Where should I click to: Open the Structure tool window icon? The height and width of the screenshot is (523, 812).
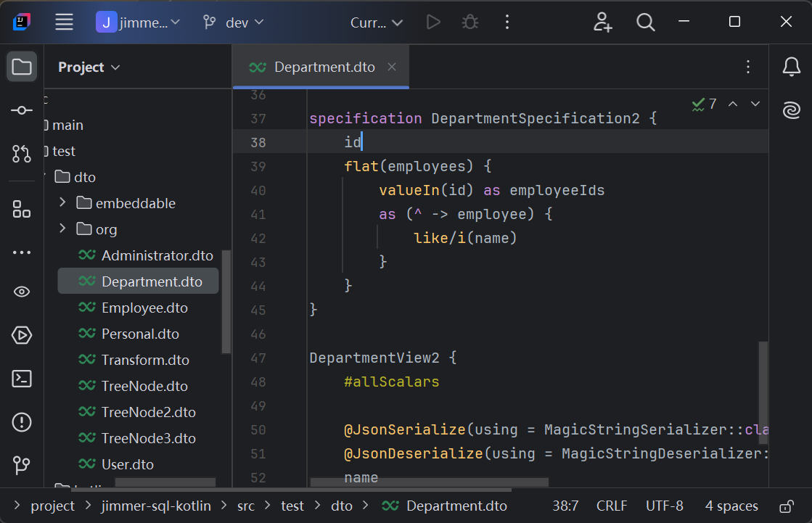(22, 210)
